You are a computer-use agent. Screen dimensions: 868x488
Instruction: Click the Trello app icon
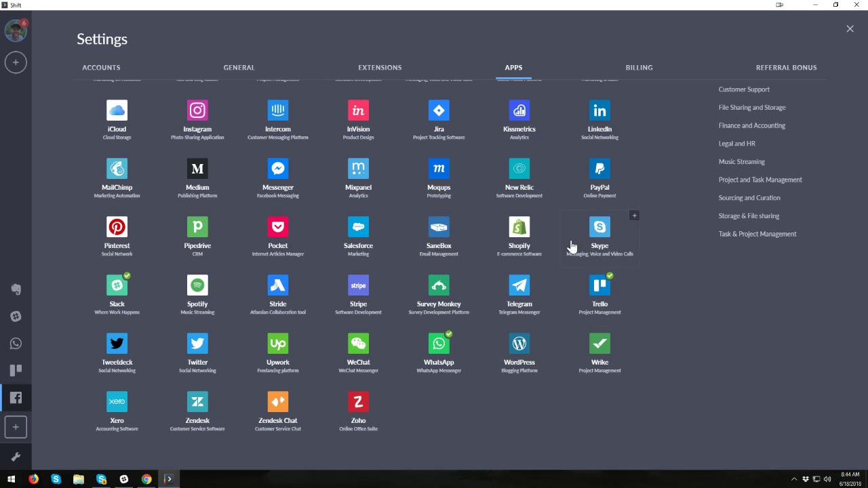(599, 285)
